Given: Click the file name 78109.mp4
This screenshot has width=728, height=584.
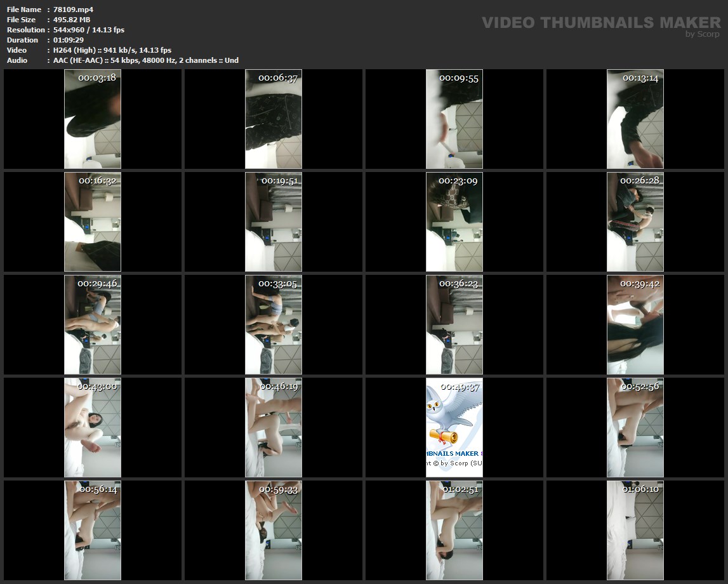Looking at the screenshot, I should click(x=73, y=10).
